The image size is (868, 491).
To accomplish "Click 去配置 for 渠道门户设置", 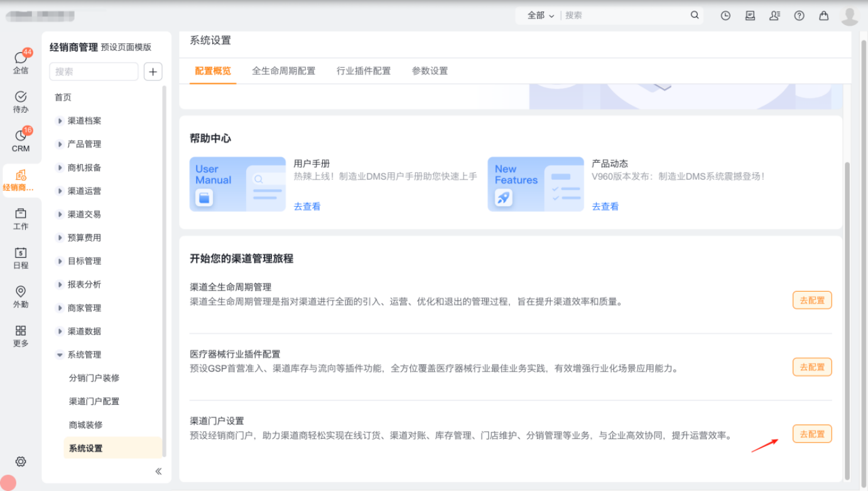I will (x=812, y=434).
